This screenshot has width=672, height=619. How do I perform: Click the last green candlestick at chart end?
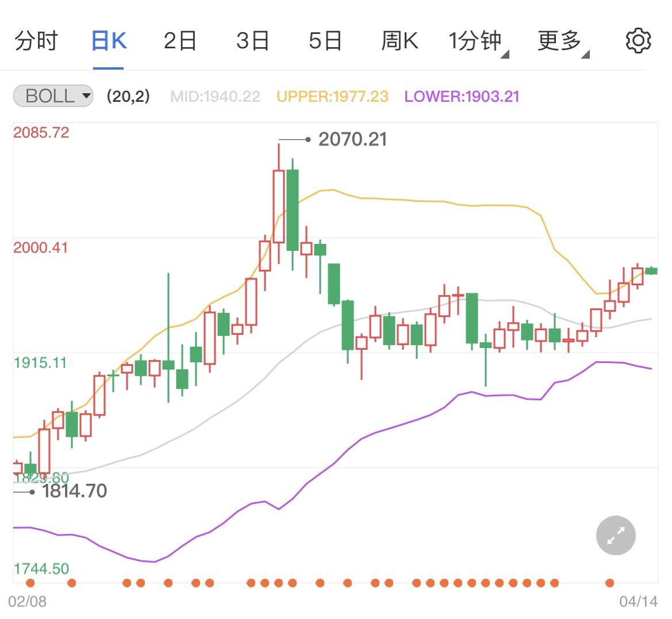(651, 271)
